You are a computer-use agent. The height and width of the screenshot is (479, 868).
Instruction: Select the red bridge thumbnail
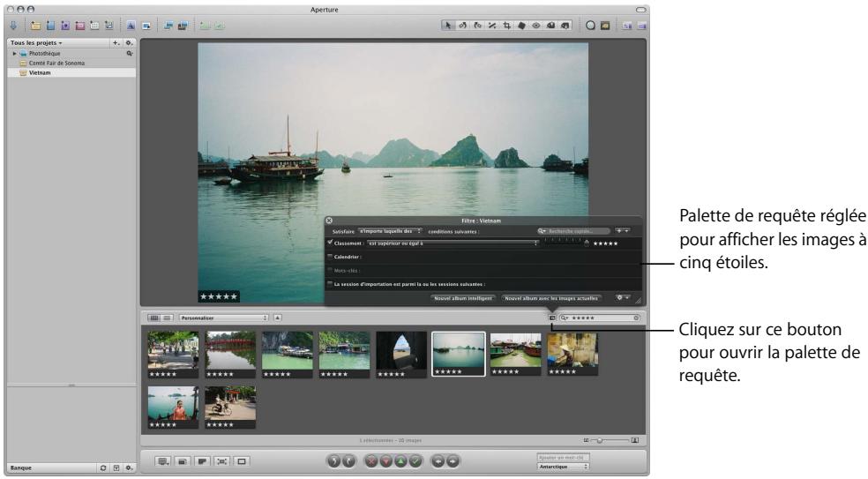(x=230, y=355)
